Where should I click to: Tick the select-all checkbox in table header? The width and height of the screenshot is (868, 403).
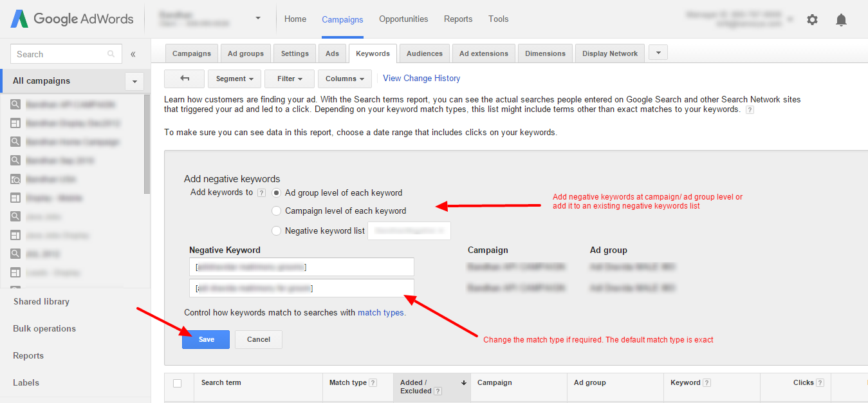[x=178, y=383]
